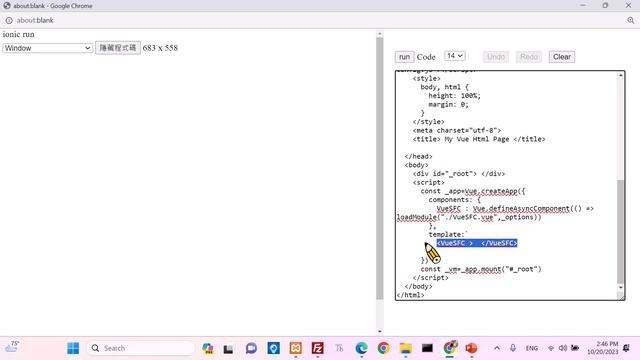Click the "components: {" code line
The height and width of the screenshot is (360, 640).
(x=455, y=200)
